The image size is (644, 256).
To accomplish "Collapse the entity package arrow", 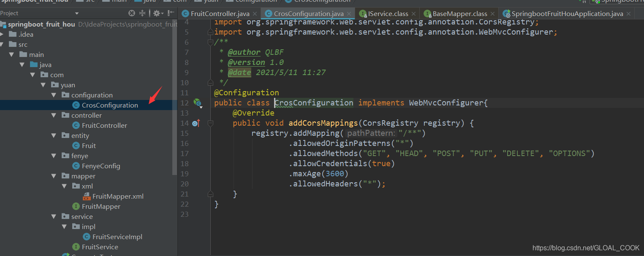I will tap(54, 135).
